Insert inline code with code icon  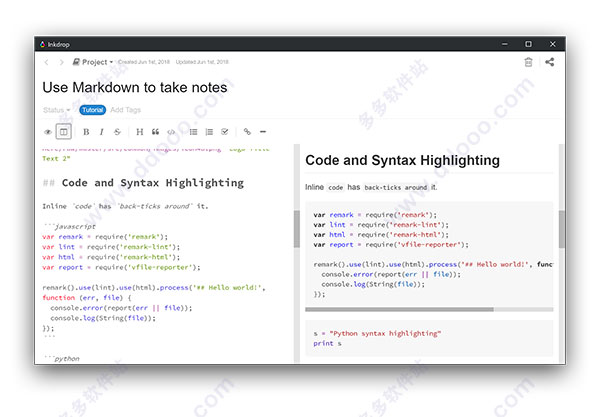(x=171, y=132)
